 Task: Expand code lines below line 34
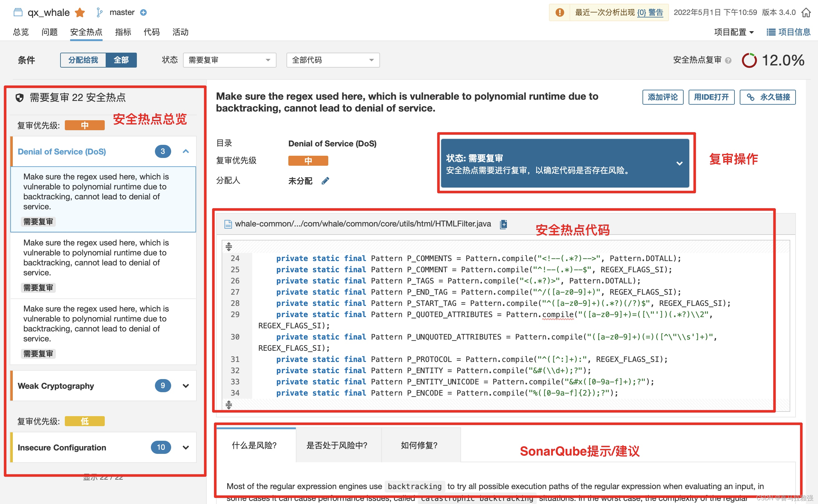click(x=229, y=405)
